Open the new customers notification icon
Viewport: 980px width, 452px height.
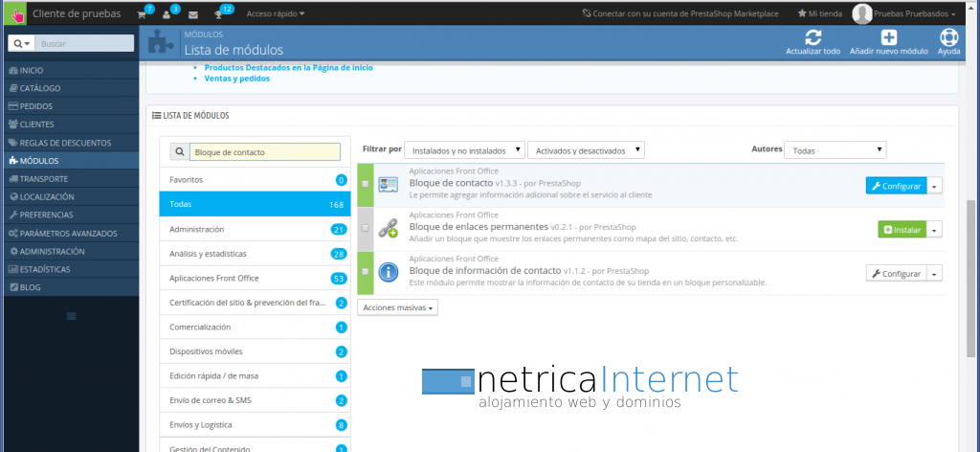167,14
